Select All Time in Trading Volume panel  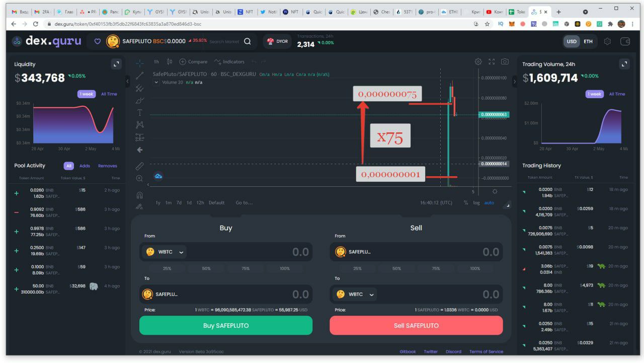click(x=617, y=94)
